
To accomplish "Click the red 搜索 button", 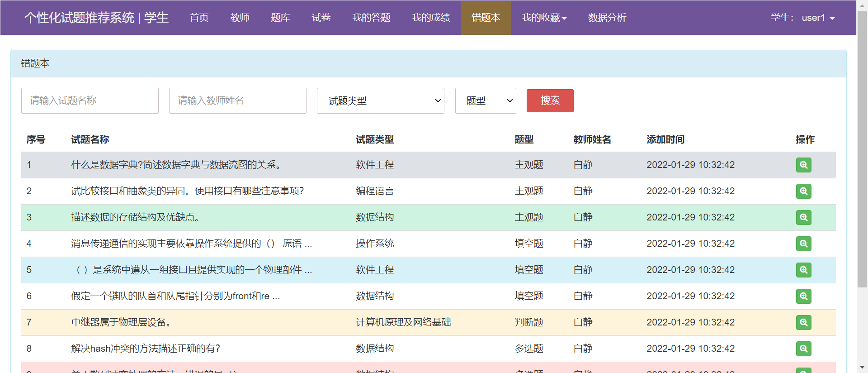I will click(x=550, y=100).
